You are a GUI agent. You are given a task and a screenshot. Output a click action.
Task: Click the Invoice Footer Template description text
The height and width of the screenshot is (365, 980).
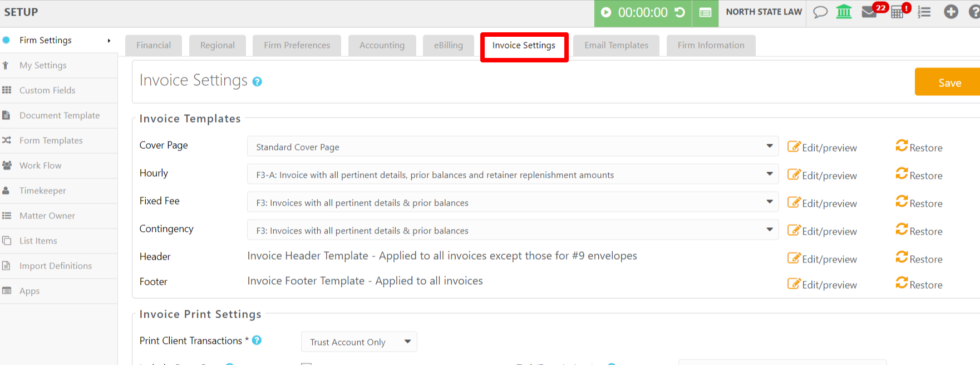[365, 281]
